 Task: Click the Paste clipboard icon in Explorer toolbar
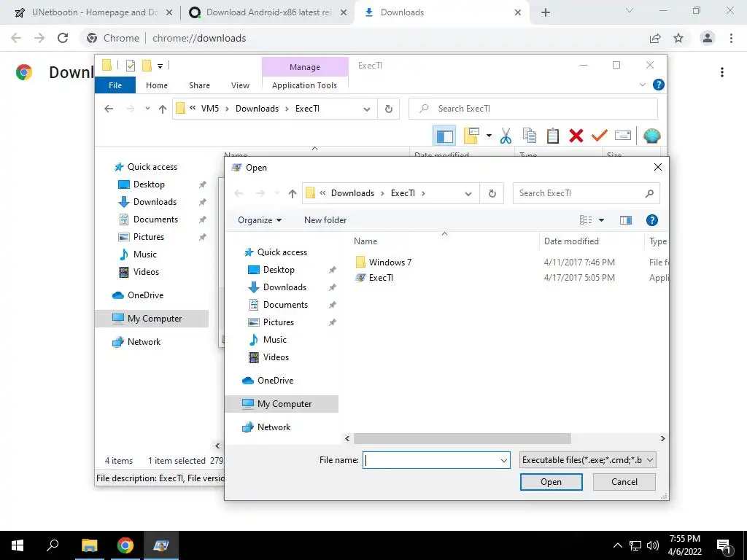click(x=553, y=136)
